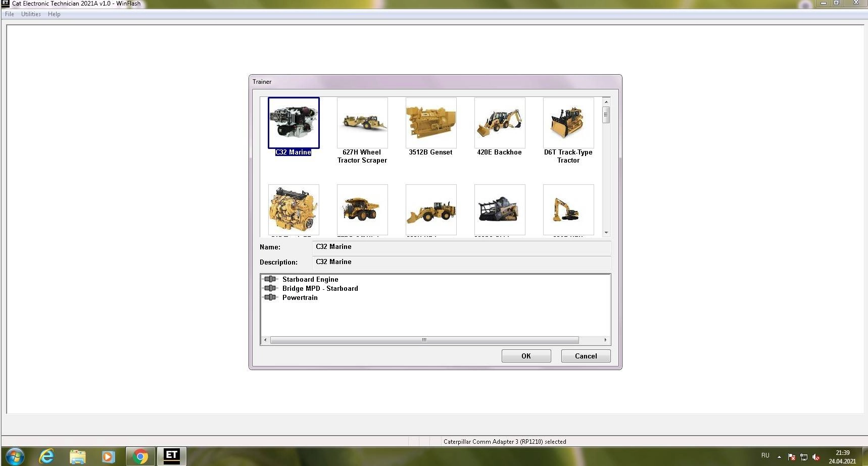Screen dimensions: 868x466
Task: Click the volume speaker tray icon
Action: coord(815,457)
